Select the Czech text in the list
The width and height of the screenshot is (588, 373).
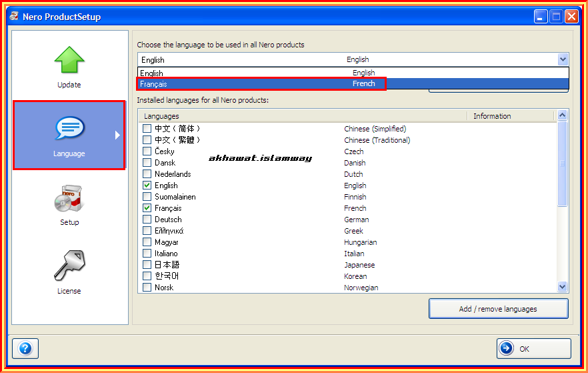(353, 151)
